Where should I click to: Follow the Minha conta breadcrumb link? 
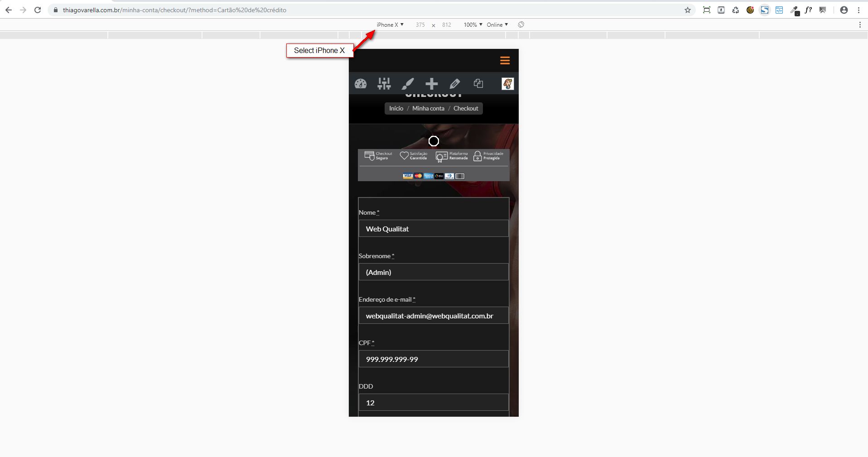point(428,109)
